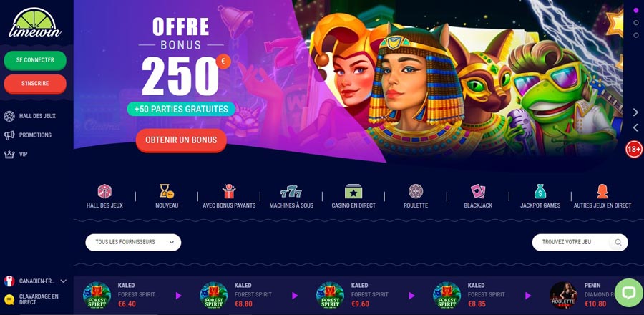
Task: Click the Casino en Direct star icon
Action: [353, 191]
